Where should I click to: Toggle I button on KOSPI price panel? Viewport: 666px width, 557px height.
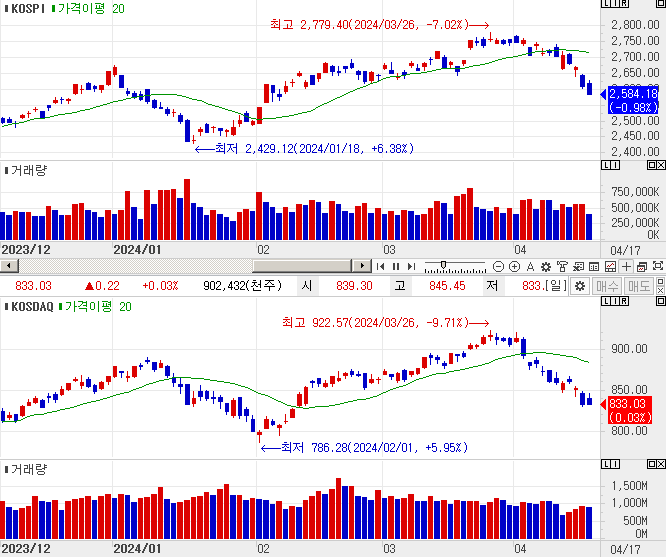(x=615, y=3)
